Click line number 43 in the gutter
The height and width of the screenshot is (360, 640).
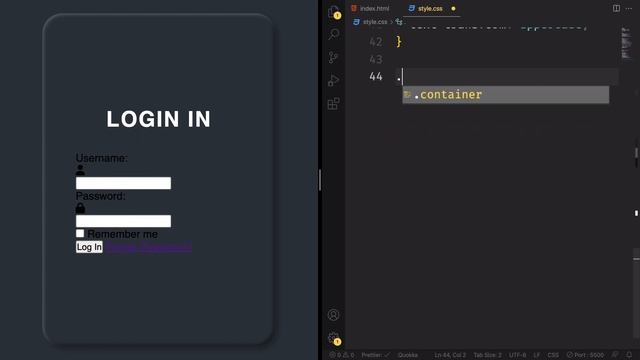point(376,59)
